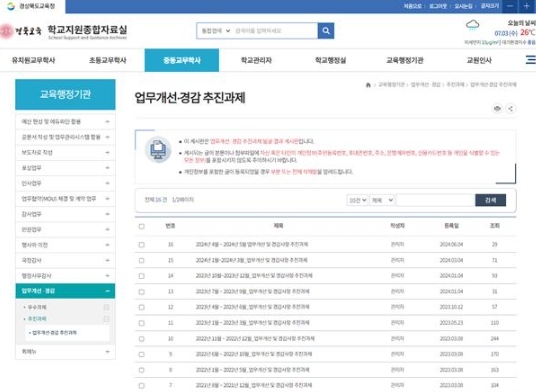Check the checkbox for post number 16
This screenshot has width=536, height=392.
[x=142, y=245]
